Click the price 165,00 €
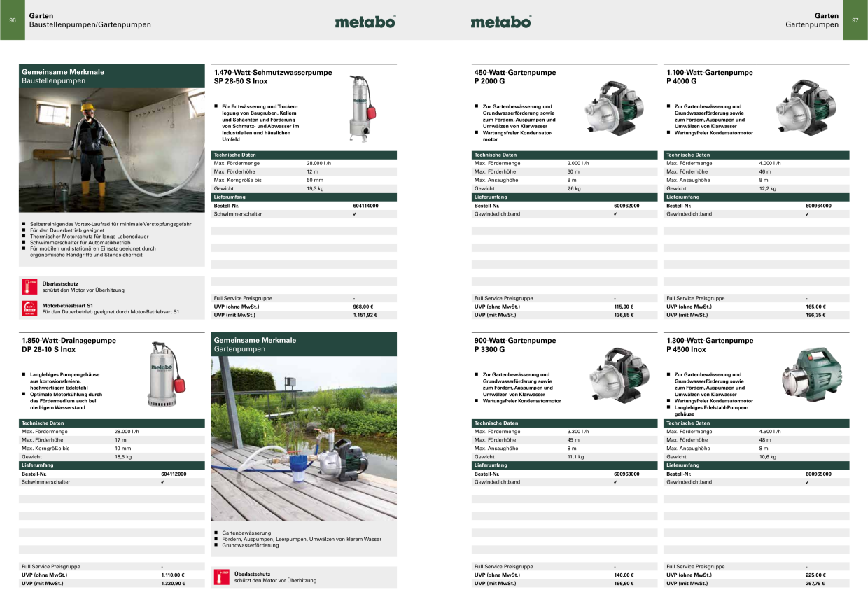The image size is (868, 613). [815, 306]
